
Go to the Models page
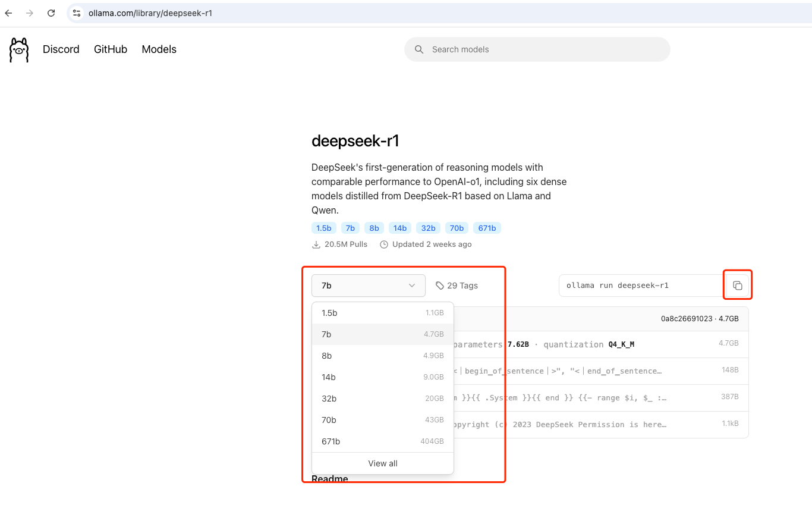point(159,49)
